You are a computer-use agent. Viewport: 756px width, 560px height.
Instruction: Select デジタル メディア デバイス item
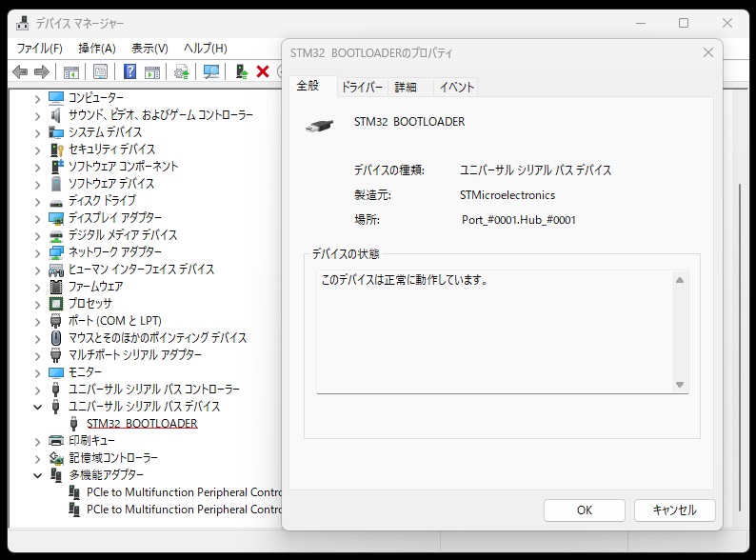click(x=123, y=235)
